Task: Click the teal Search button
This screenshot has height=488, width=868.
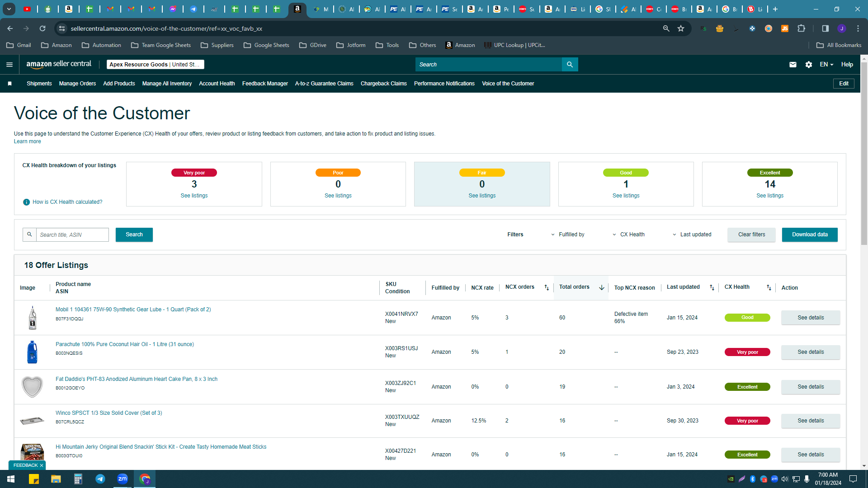Action: point(134,235)
